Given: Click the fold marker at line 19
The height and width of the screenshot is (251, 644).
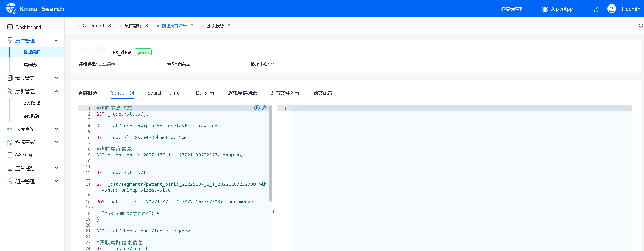Looking at the screenshot, I should [x=93, y=219].
